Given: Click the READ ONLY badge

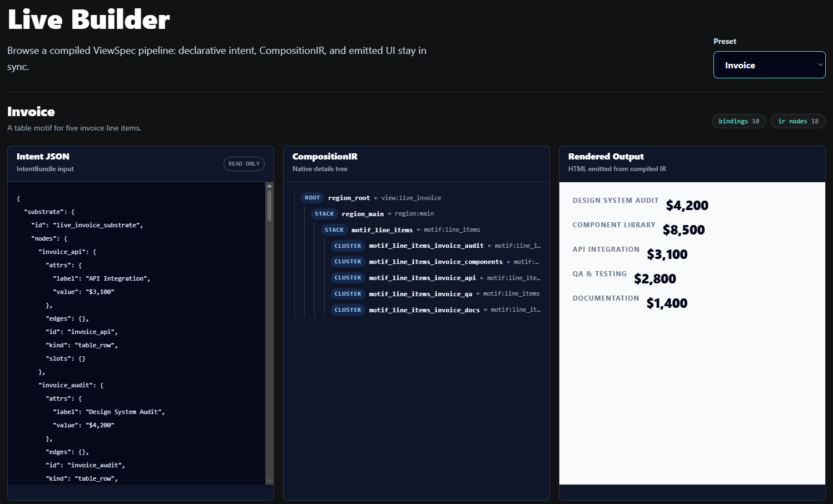Looking at the screenshot, I should pyautogui.click(x=244, y=164).
